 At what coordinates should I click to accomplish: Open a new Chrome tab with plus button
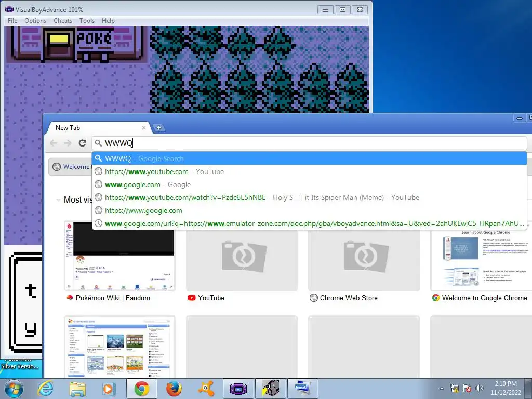coord(159,128)
